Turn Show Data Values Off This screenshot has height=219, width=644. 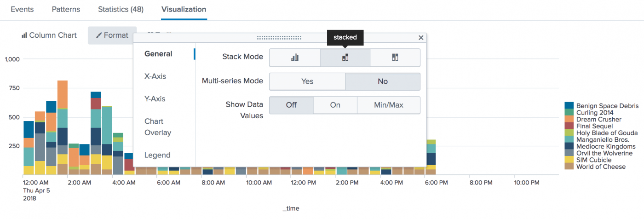pyautogui.click(x=291, y=105)
